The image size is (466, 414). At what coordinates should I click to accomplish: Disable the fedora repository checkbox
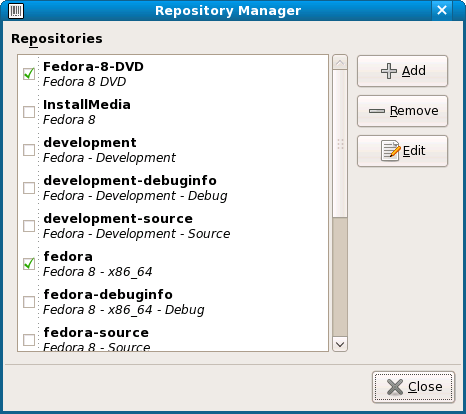[x=29, y=264]
